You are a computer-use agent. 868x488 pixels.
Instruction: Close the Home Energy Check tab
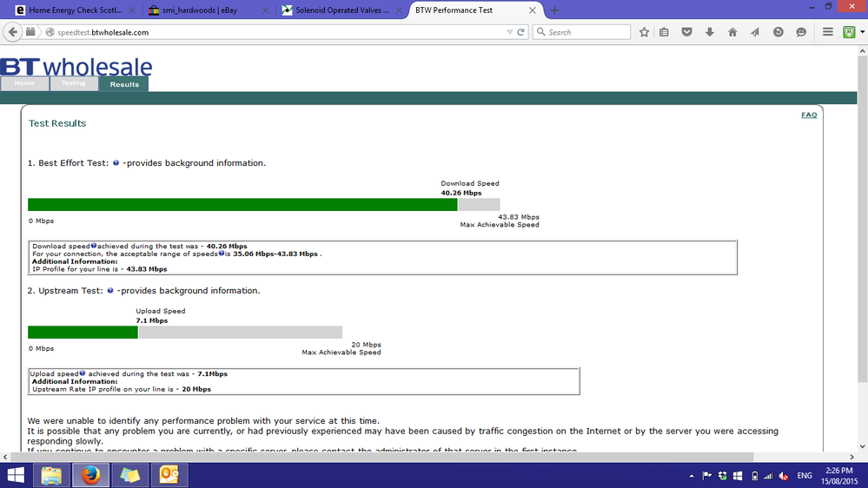pyautogui.click(x=132, y=10)
